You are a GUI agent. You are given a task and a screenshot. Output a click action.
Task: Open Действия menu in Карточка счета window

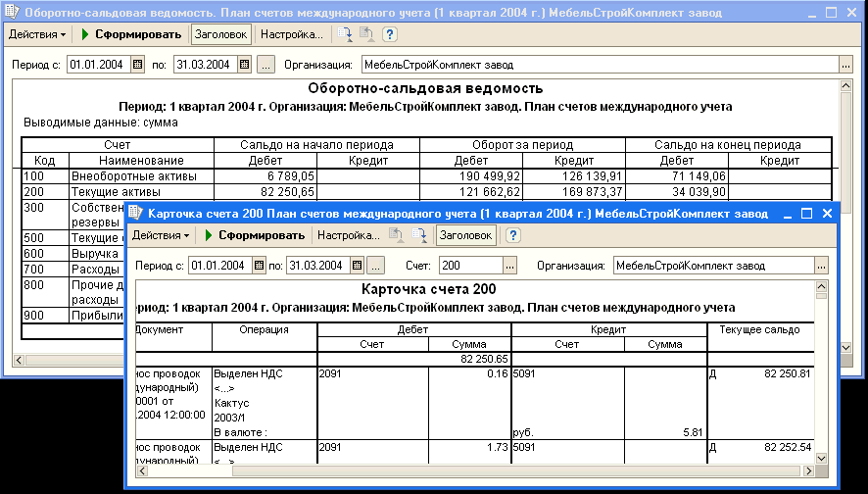coord(162,235)
